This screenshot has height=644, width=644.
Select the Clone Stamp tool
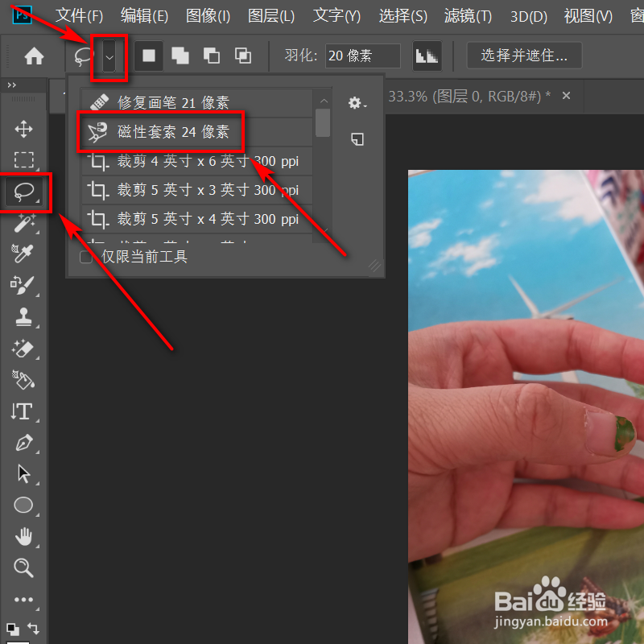24,317
